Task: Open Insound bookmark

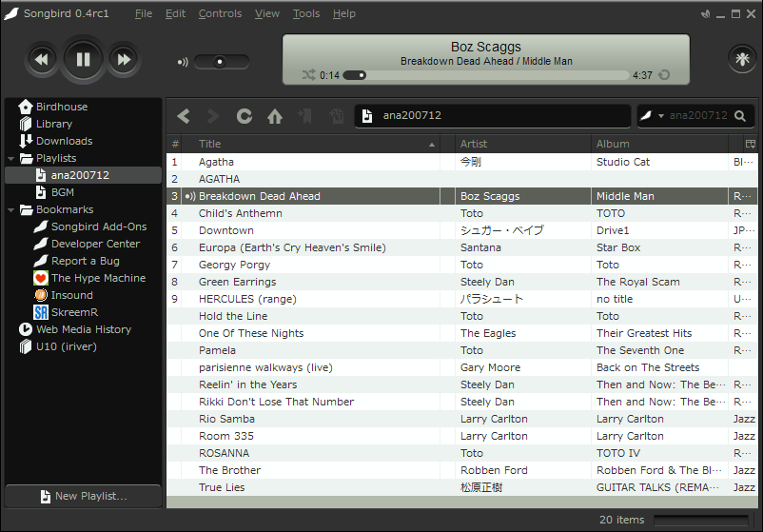Action: (71, 295)
